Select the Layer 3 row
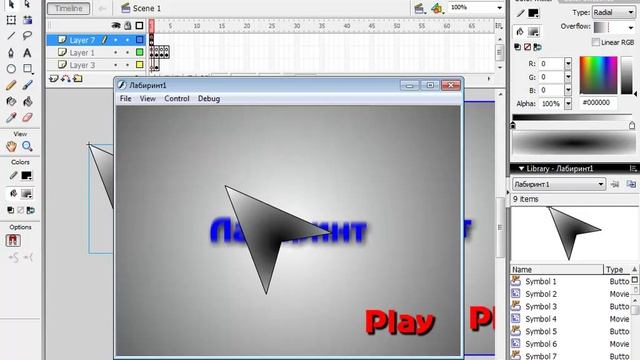This screenshot has height=360, width=640. click(x=96, y=64)
